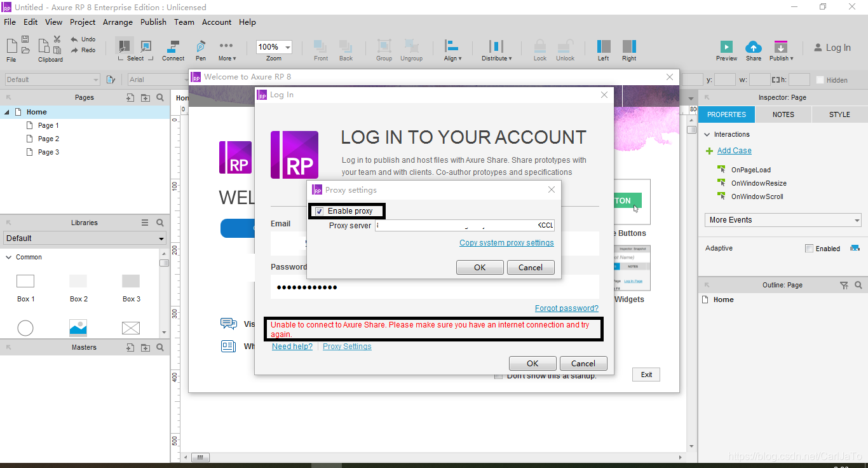
Task: Add a folder in Pages panel
Action: pos(146,98)
